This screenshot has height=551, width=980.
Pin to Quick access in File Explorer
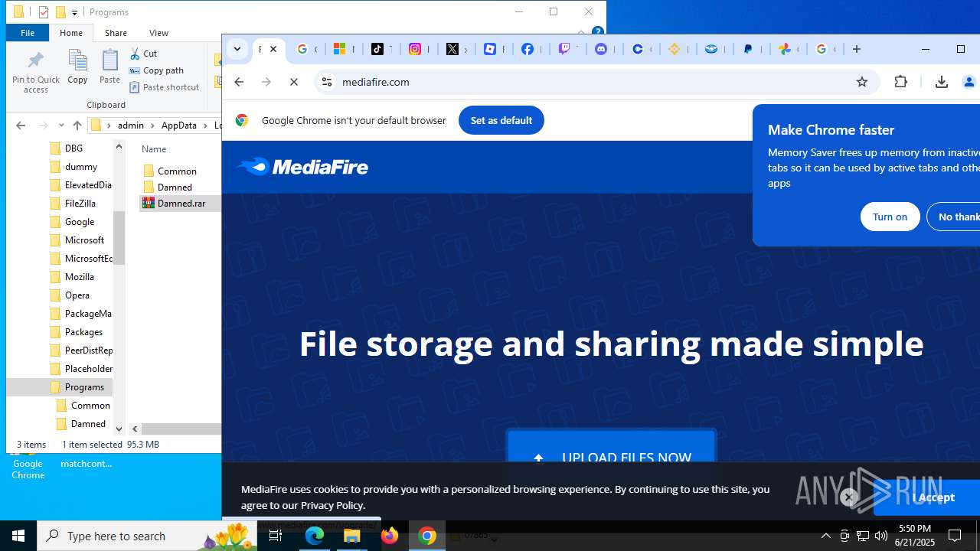[x=36, y=72]
